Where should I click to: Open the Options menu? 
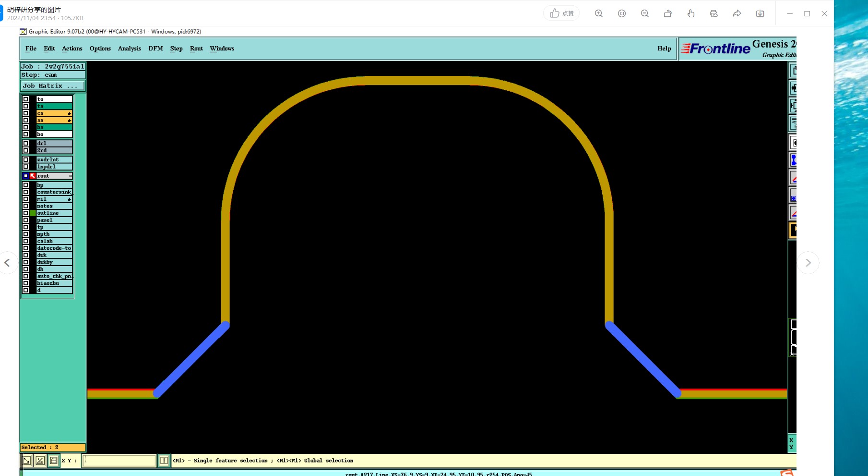(100, 49)
